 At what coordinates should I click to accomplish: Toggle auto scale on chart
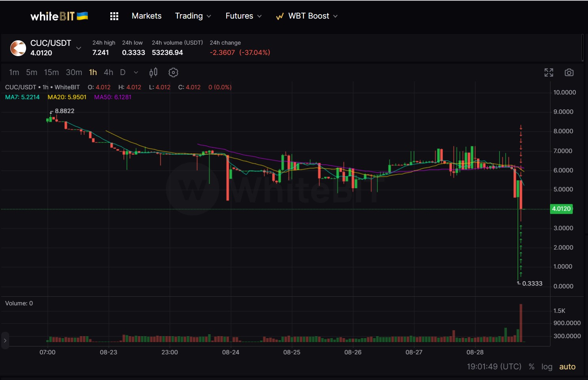click(x=567, y=367)
